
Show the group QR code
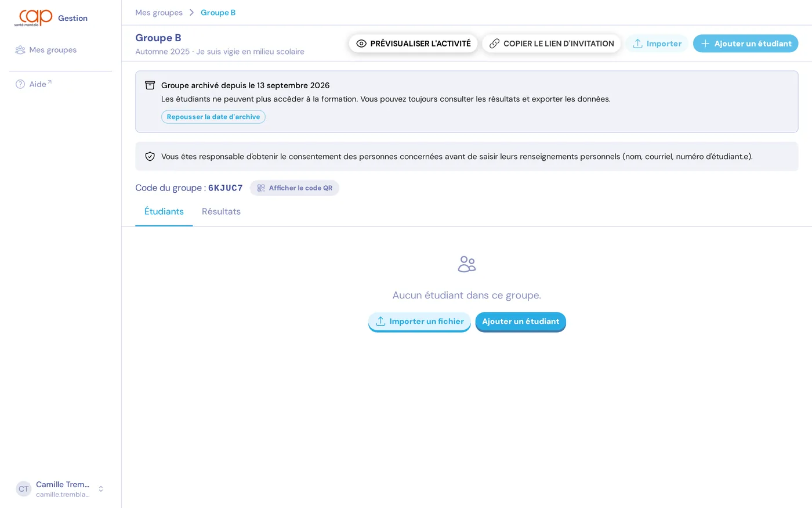pos(295,188)
